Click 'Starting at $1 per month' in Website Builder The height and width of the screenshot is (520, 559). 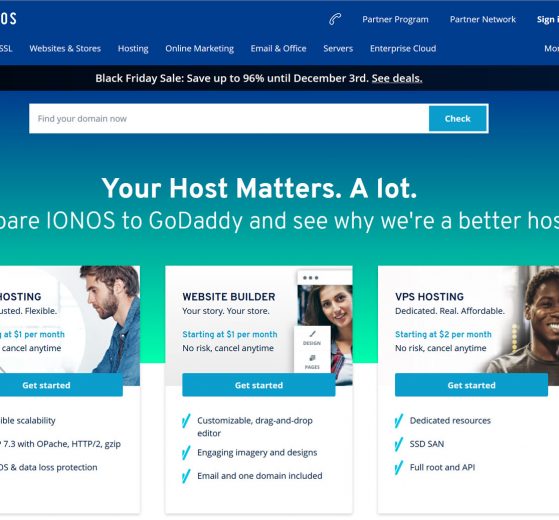coord(230,334)
